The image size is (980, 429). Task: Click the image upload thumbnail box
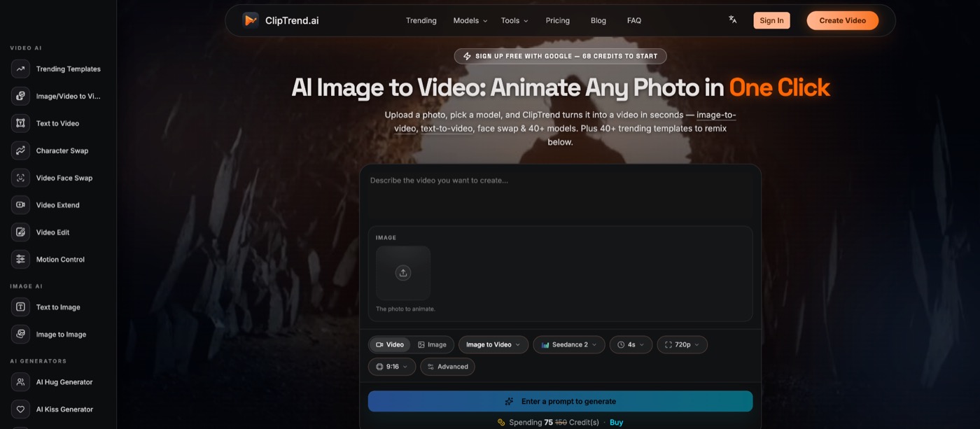click(403, 273)
